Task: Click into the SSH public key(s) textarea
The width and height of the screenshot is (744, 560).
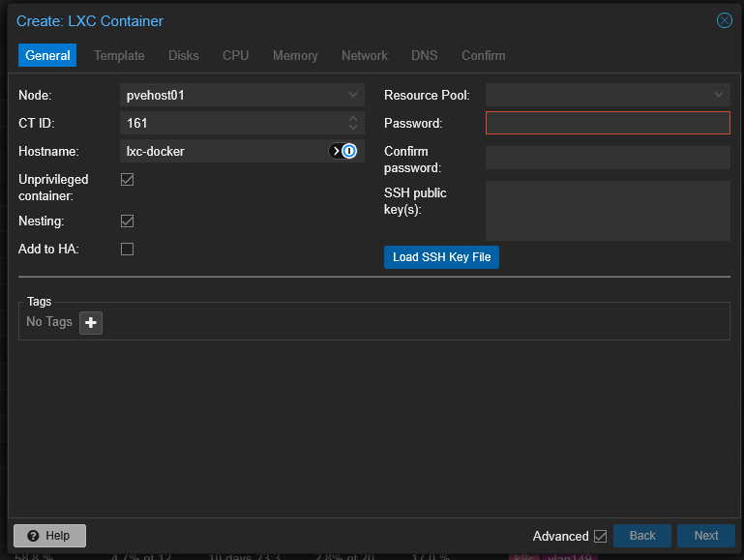Action: [x=608, y=211]
